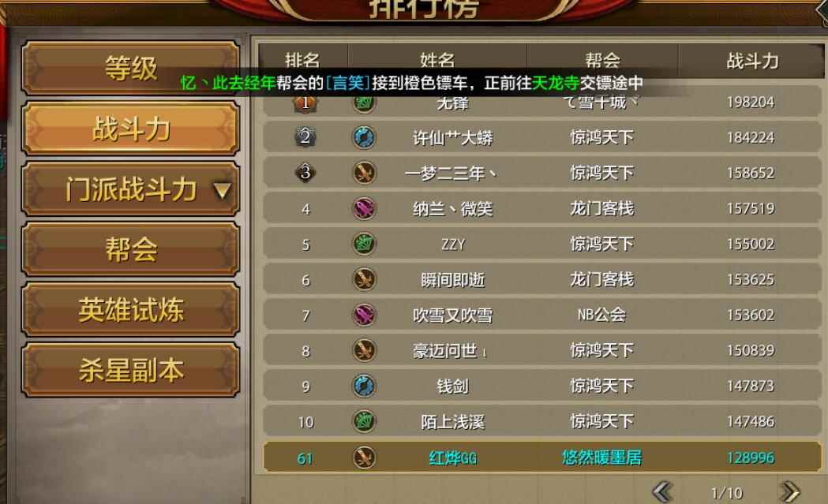828x504 pixels.
Task: Go to next leaderboard page arrow
Action: tap(789, 492)
